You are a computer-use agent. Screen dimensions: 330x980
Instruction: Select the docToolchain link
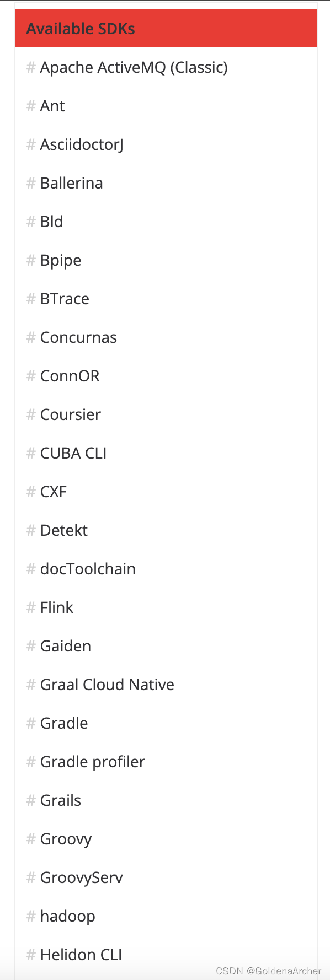click(x=88, y=569)
